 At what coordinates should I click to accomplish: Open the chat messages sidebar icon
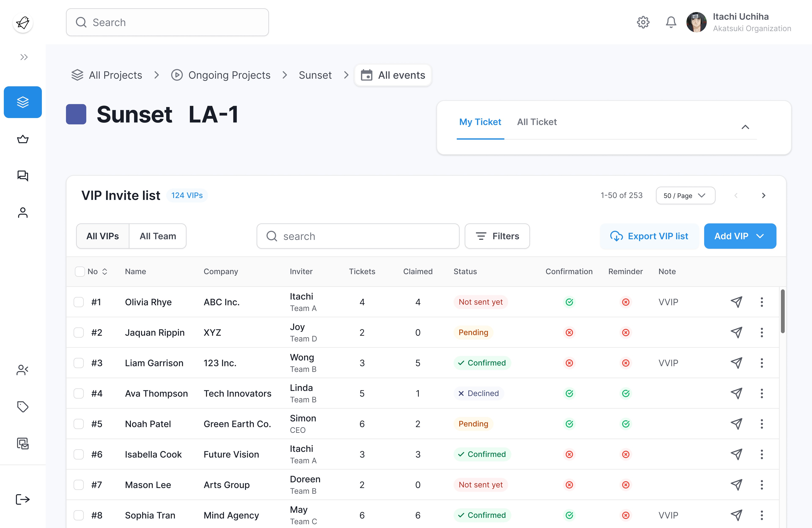pos(23,176)
